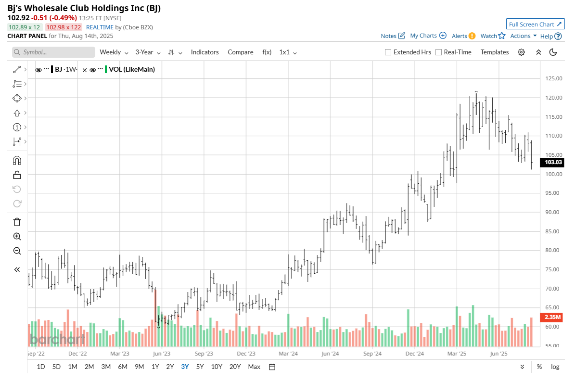Viewport: 588px width, 381px height.
Task: Zoom in on the chart
Action: tap(17, 236)
